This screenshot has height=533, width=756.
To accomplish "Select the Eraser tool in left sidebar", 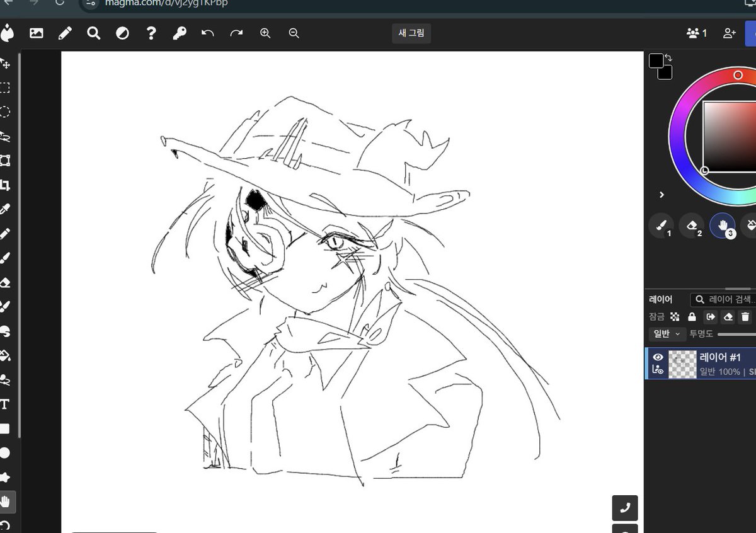I will [4, 282].
